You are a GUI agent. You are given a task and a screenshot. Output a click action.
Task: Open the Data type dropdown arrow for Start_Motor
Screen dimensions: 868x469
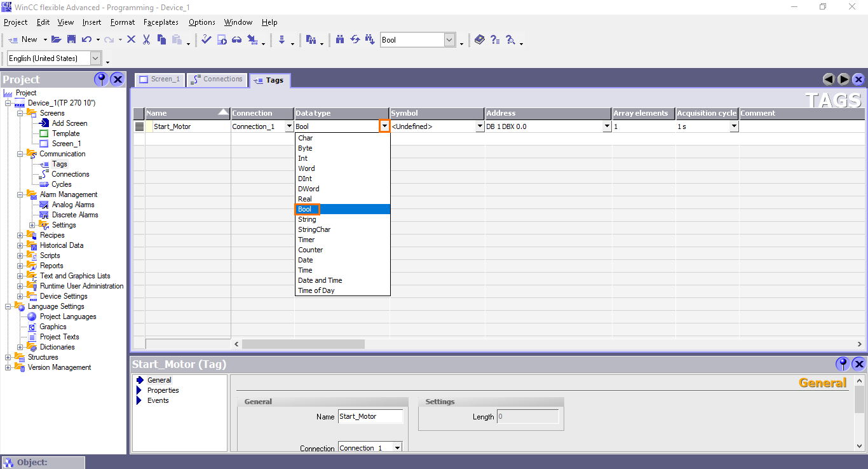(384, 126)
